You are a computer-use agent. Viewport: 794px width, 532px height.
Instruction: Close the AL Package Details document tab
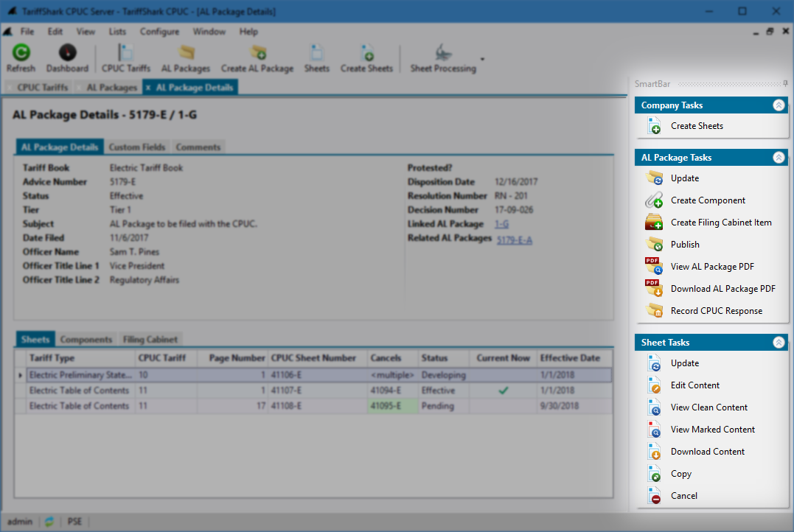coord(148,88)
